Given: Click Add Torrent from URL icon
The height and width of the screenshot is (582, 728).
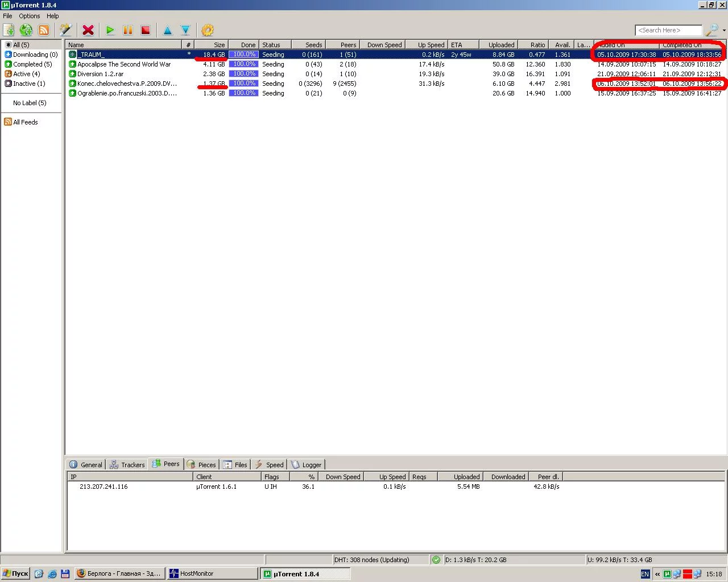Looking at the screenshot, I should point(26,30).
